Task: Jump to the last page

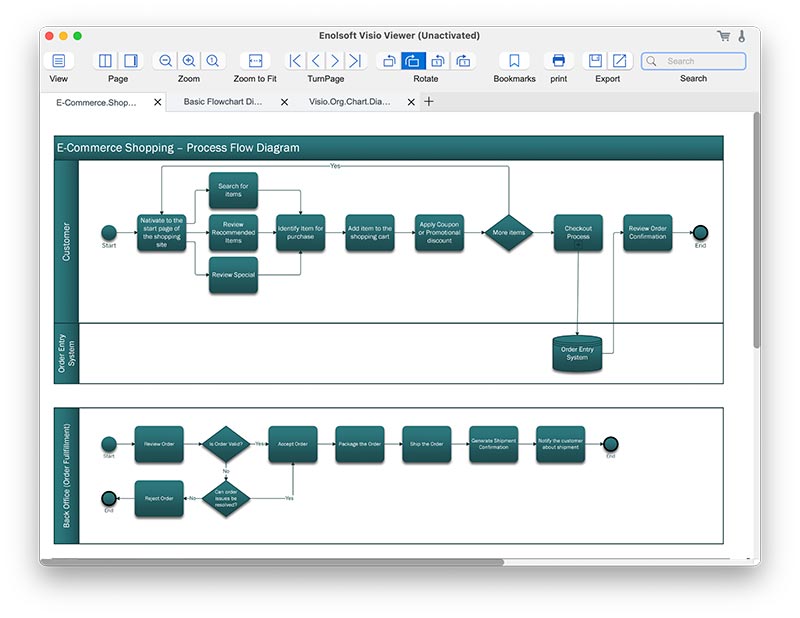Action: pos(355,61)
